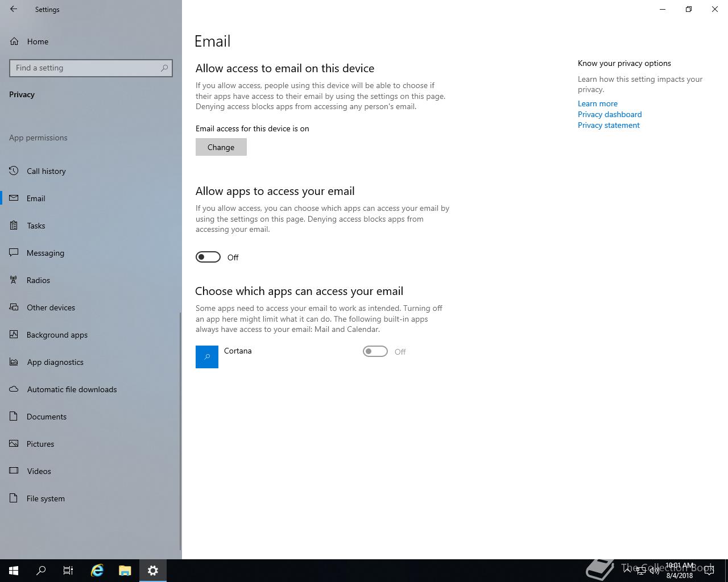This screenshot has width=728, height=582.
Task: Click the App diagnostics chart icon
Action: tap(14, 361)
